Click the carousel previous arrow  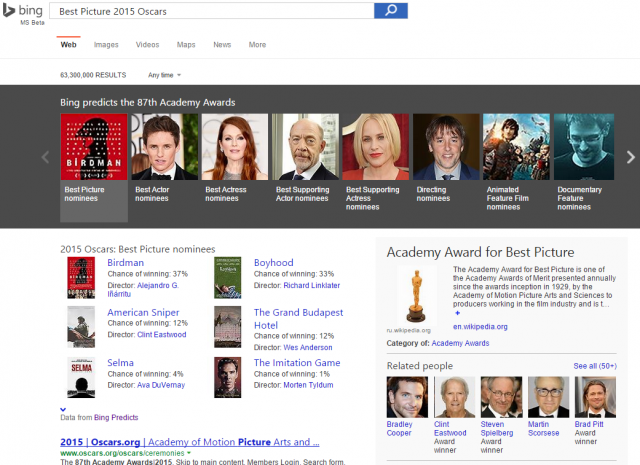coord(45,157)
